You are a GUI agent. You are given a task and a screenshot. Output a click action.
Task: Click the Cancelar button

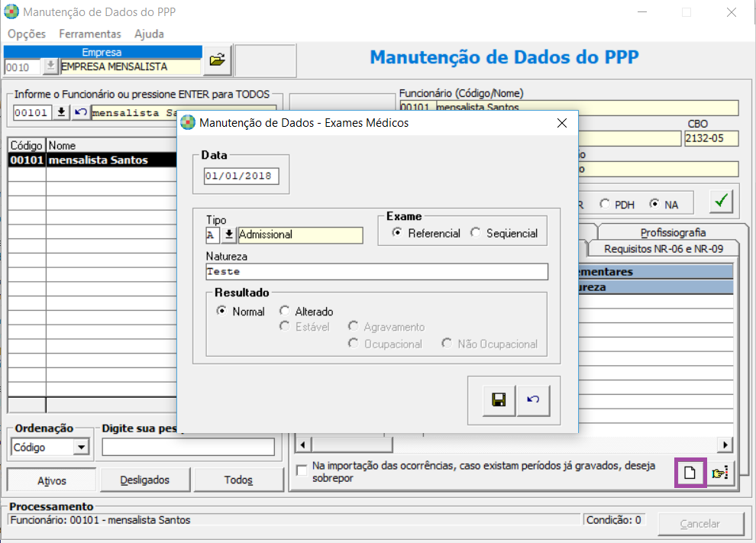700,524
